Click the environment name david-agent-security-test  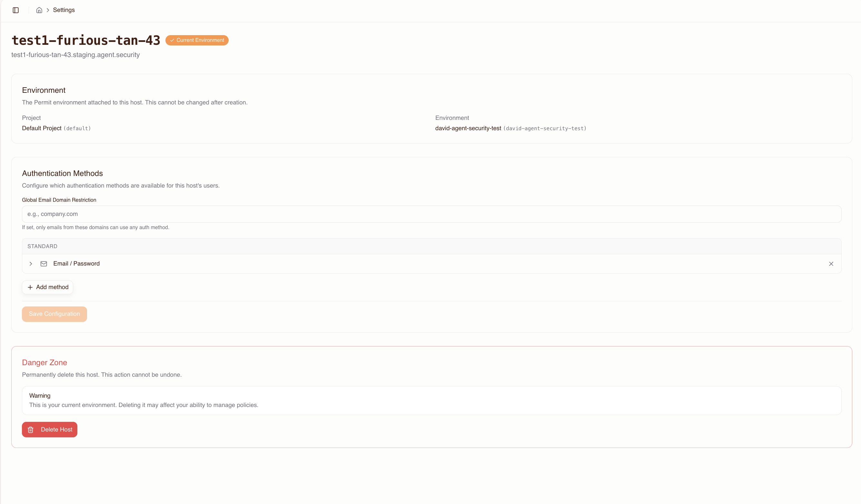tap(468, 128)
